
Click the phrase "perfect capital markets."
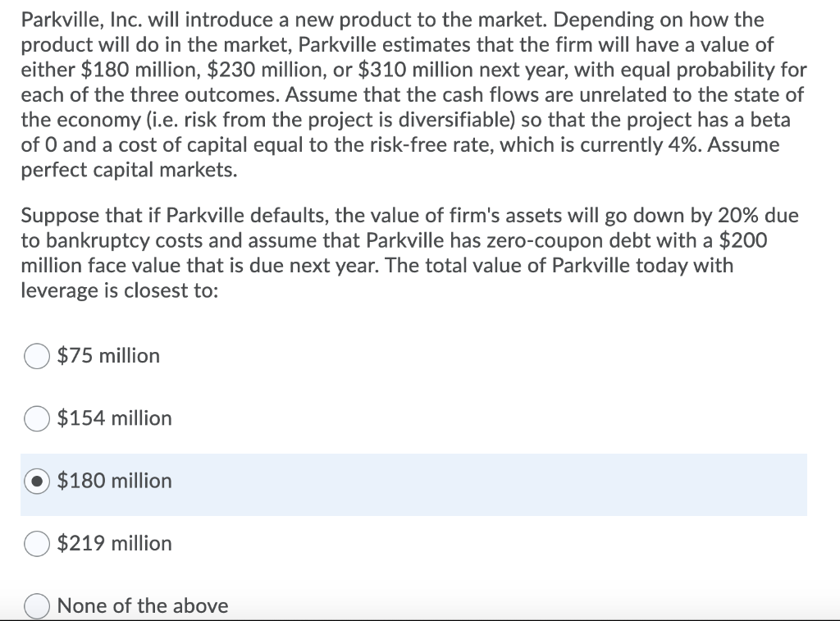click(129, 170)
